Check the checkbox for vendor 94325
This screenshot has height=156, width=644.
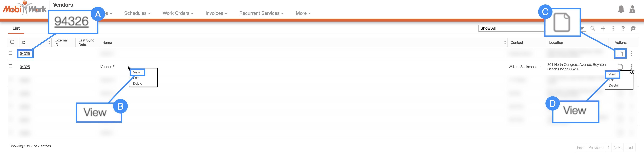[x=11, y=66]
